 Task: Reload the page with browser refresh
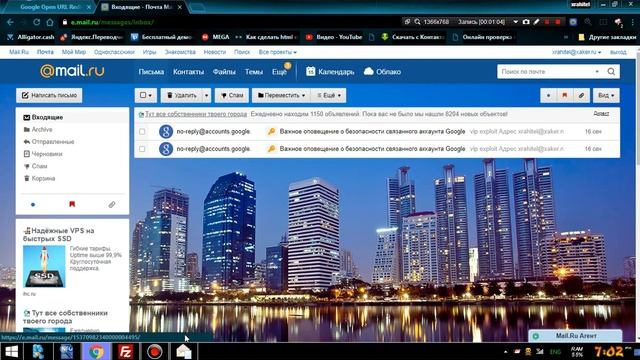pyautogui.click(x=37, y=22)
